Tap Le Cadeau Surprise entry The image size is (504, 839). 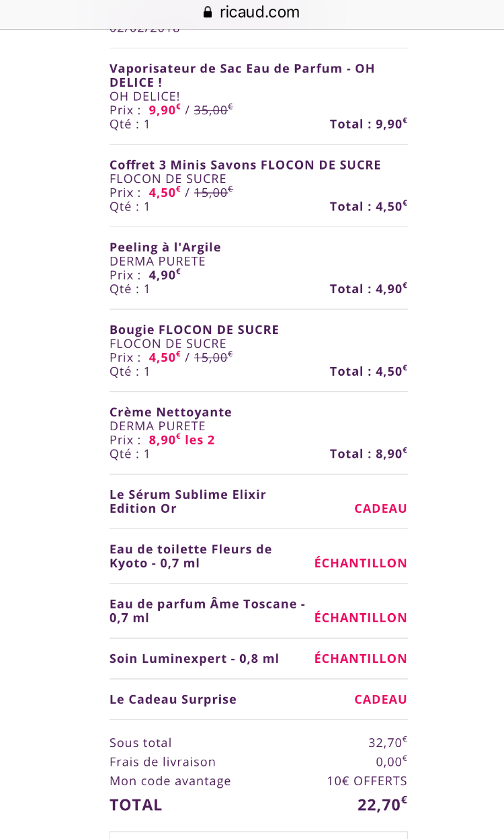[x=173, y=700]
